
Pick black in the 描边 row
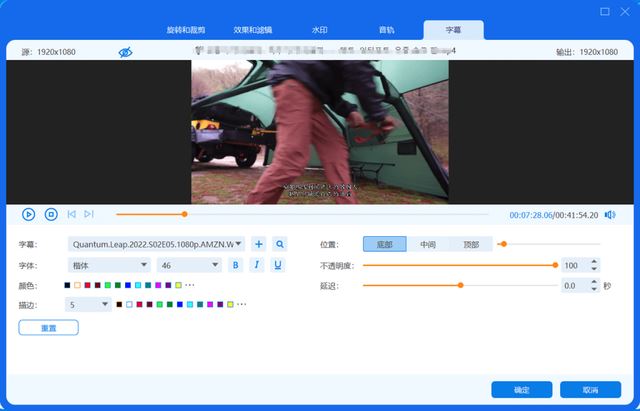pyautogui.click(x=119, y=304)
